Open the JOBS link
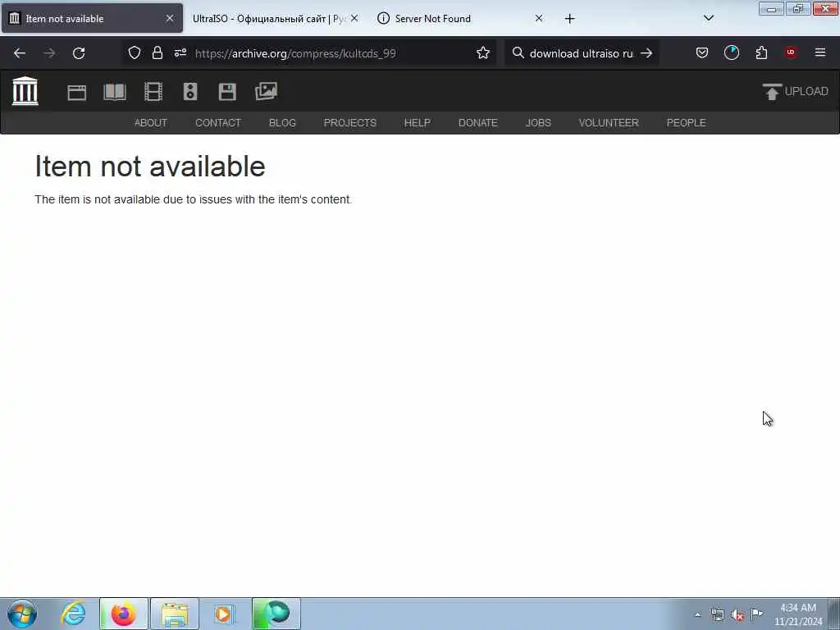 (538, 123)
